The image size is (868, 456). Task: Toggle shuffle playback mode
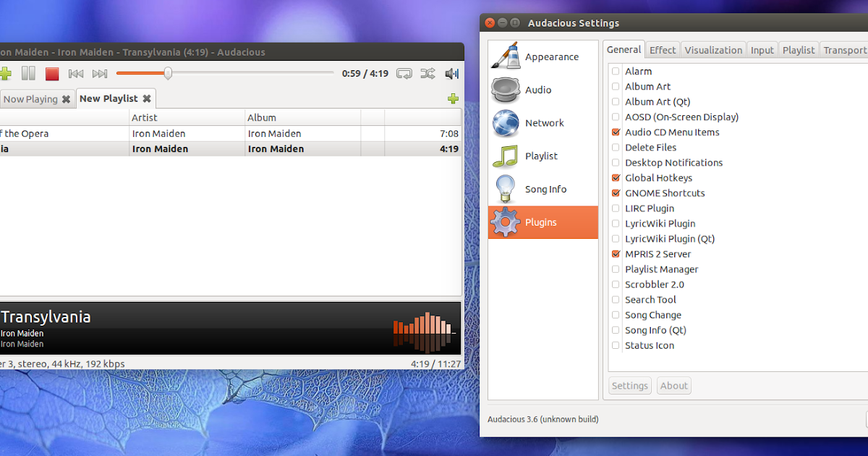(427, 73)
